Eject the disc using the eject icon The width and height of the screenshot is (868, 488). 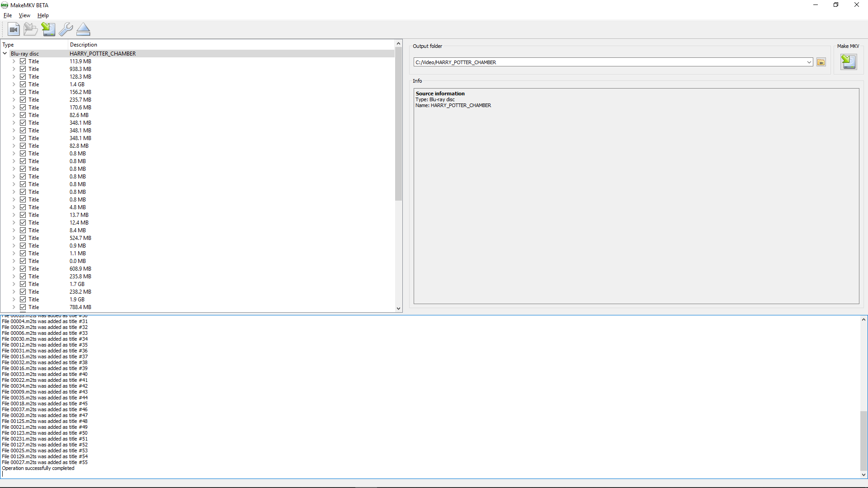83,29
